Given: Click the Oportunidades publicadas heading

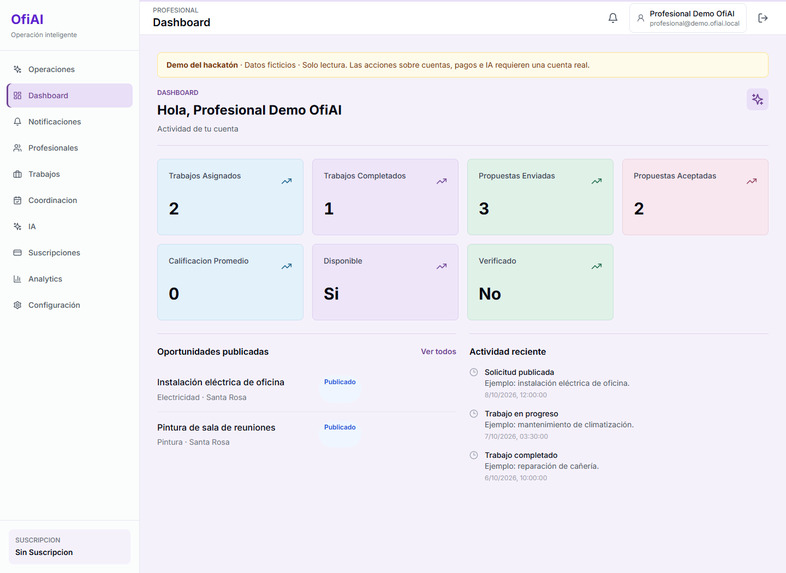Looking at the screenshot, I should pyautogui.click(x=213, y=352).
